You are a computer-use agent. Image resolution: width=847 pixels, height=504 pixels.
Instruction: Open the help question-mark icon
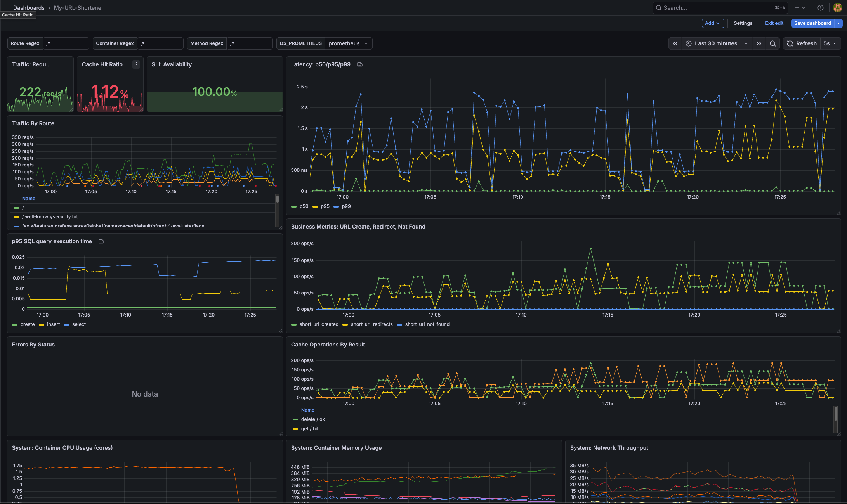[x=821, y=8]
